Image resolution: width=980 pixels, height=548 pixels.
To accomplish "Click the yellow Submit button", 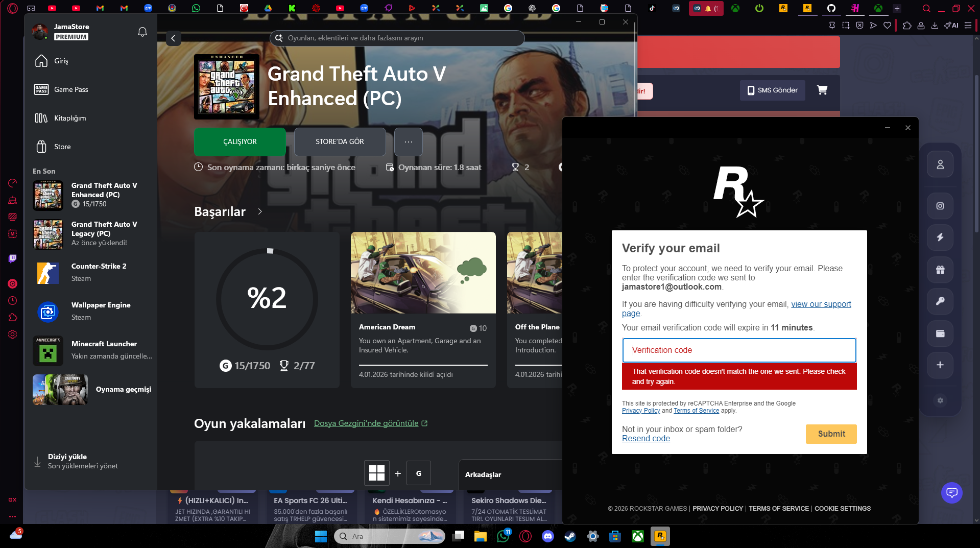I will (831, 434).
